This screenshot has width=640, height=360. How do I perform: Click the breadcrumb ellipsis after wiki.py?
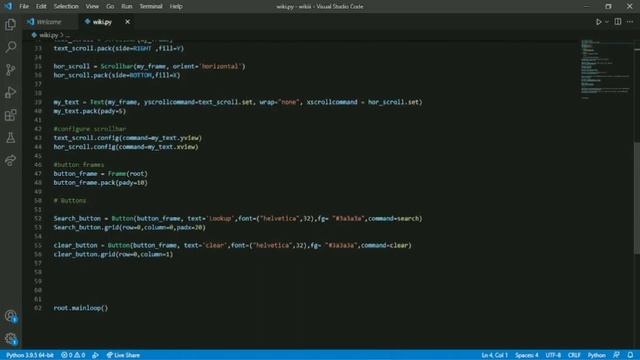(x=67, y=35)
